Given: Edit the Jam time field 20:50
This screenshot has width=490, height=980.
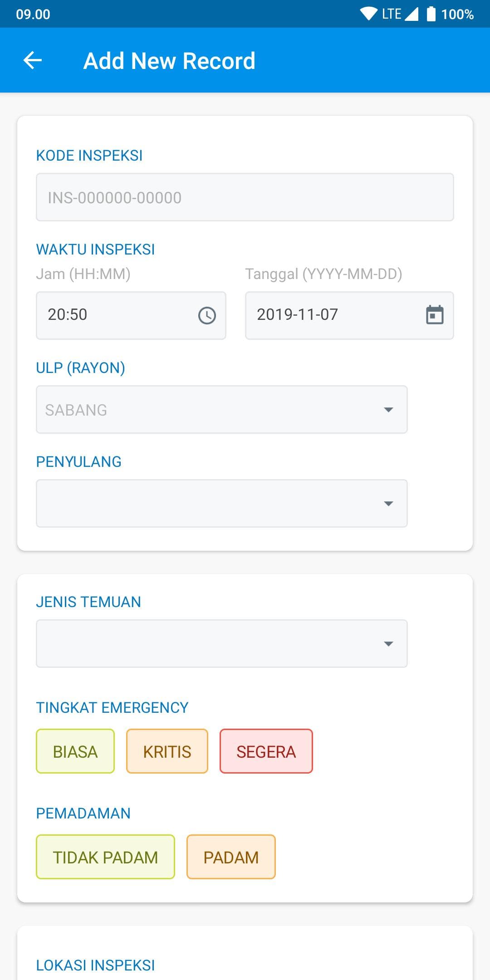Looking at the screenshot, I should pyautogui.click(x=131, y=315).
